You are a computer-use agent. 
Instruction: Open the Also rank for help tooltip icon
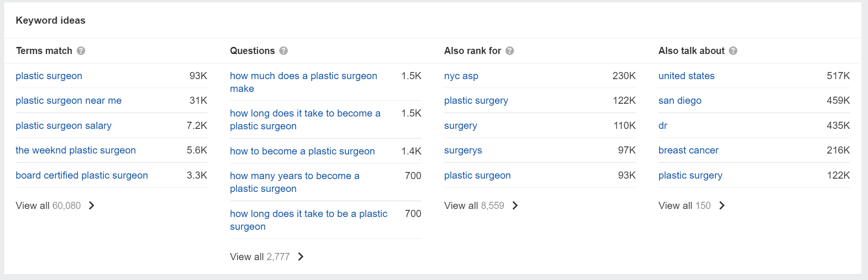tap(510, 51)
